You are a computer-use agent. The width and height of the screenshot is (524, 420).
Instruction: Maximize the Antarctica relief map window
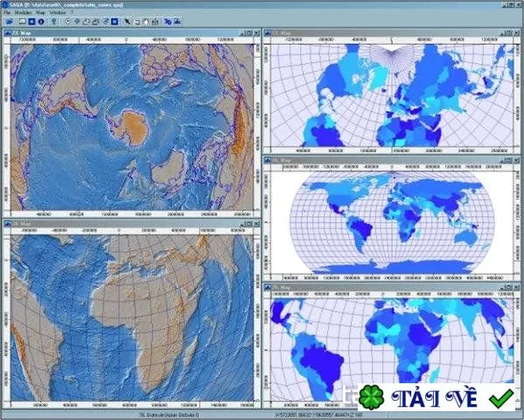(248, 33)
